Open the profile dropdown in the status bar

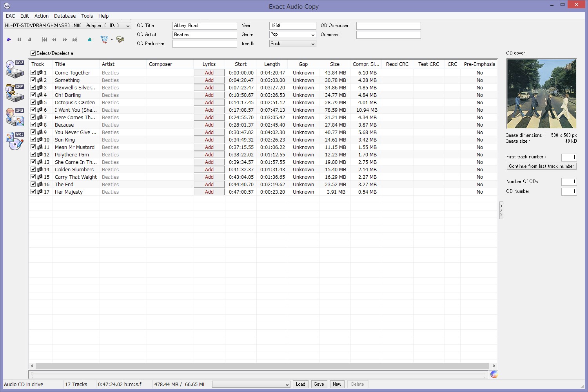pyautogui.click(x=251, y=385)
